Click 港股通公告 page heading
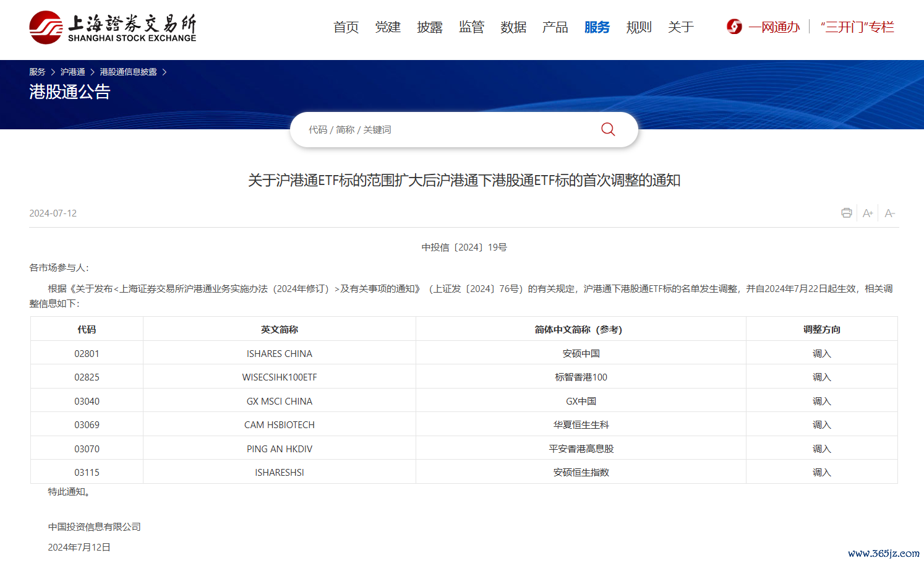The width and height of the screenshot is (924, 563). tap(70, 92)
